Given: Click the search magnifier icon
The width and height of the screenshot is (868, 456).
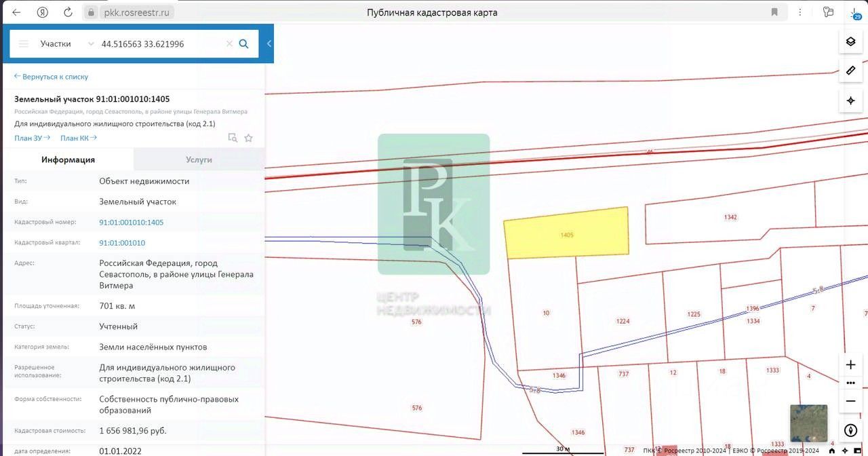Looking at the screenshot, I should [244, 44].
